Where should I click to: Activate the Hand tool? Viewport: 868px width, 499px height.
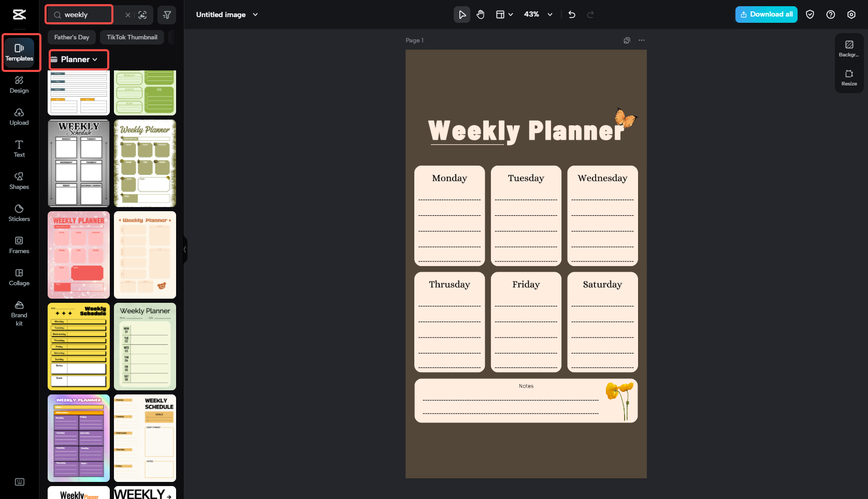pyautogui.click(x=481, y=14)
